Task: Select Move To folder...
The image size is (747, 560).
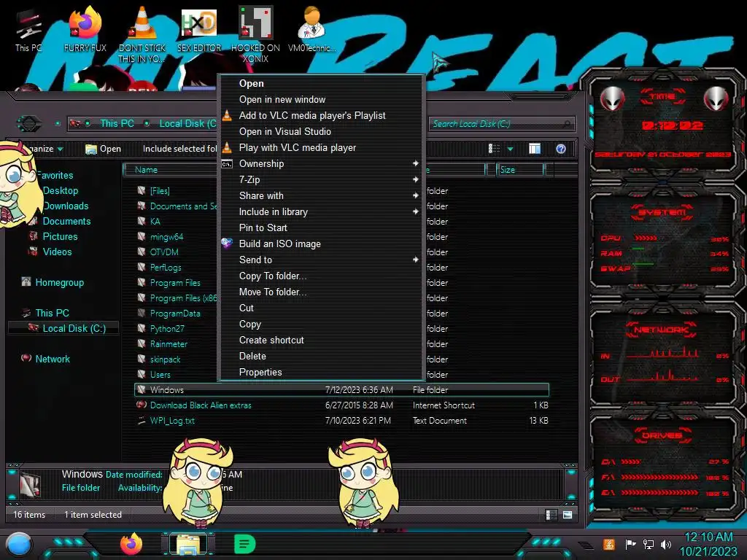Action: click(x=321, y=292)
